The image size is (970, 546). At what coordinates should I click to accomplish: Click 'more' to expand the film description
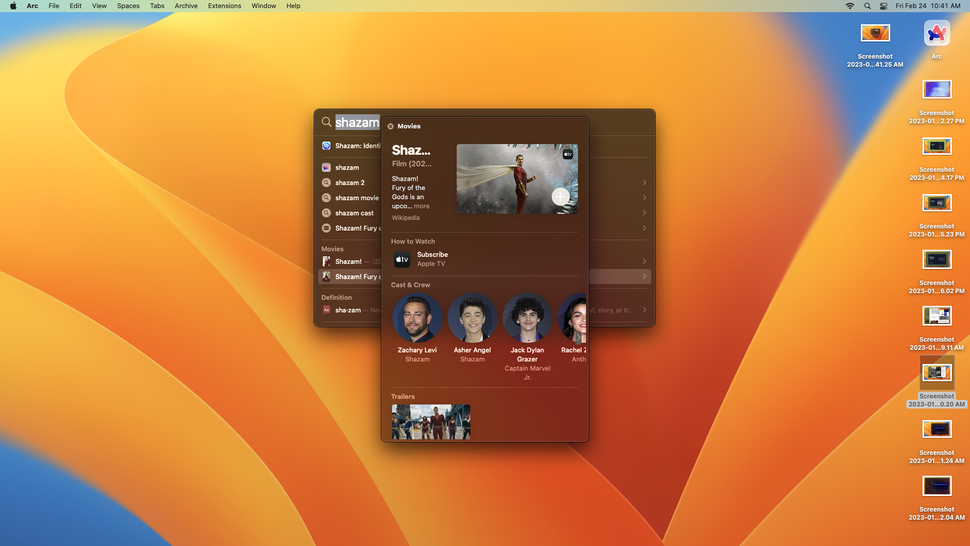point(421,206)
